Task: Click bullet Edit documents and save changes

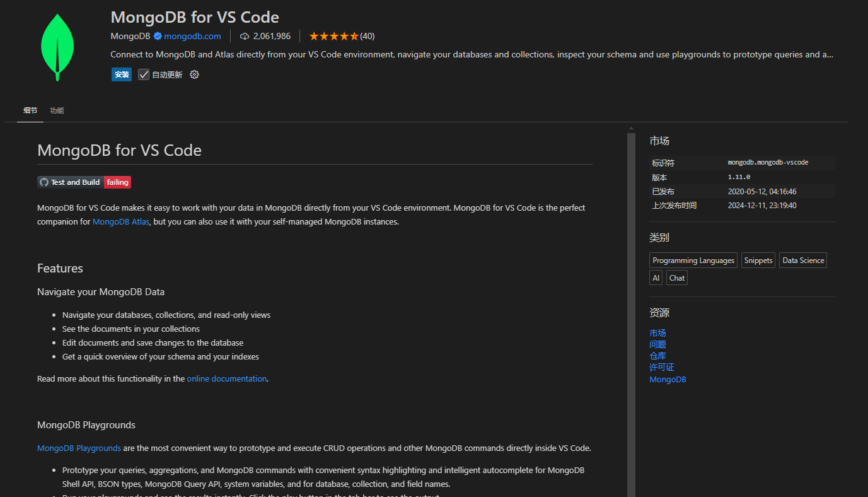Action: pos(153,342)
